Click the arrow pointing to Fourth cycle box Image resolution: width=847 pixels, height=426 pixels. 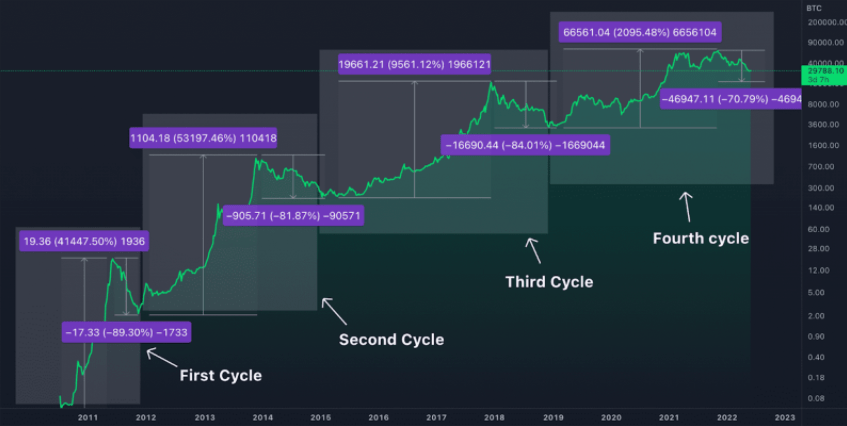686,206
